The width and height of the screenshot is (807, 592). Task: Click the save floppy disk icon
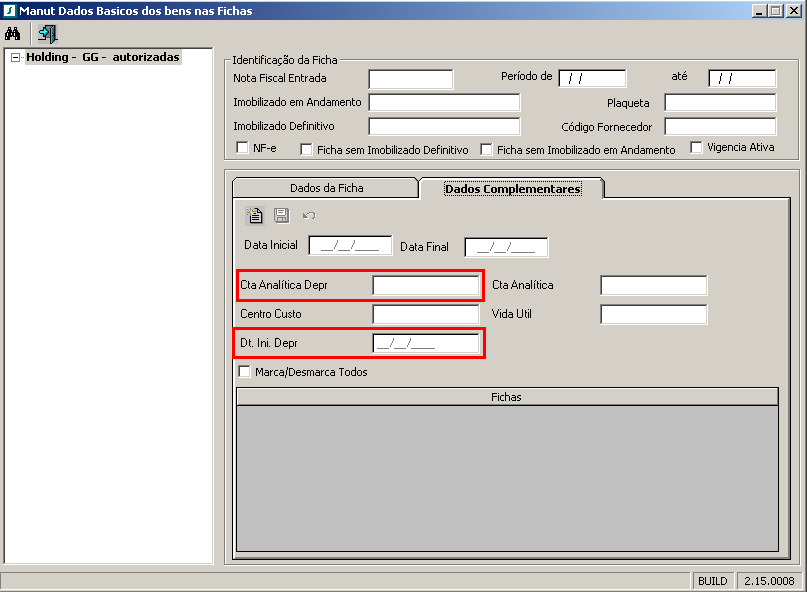pos(281,215)
